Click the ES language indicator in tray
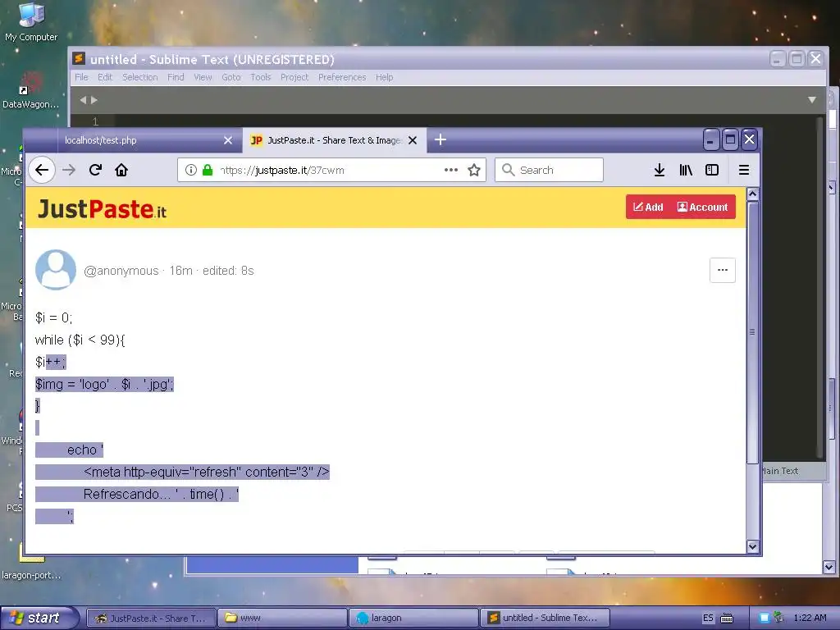Viewport: 840px width, 630px height. [708, 618]
